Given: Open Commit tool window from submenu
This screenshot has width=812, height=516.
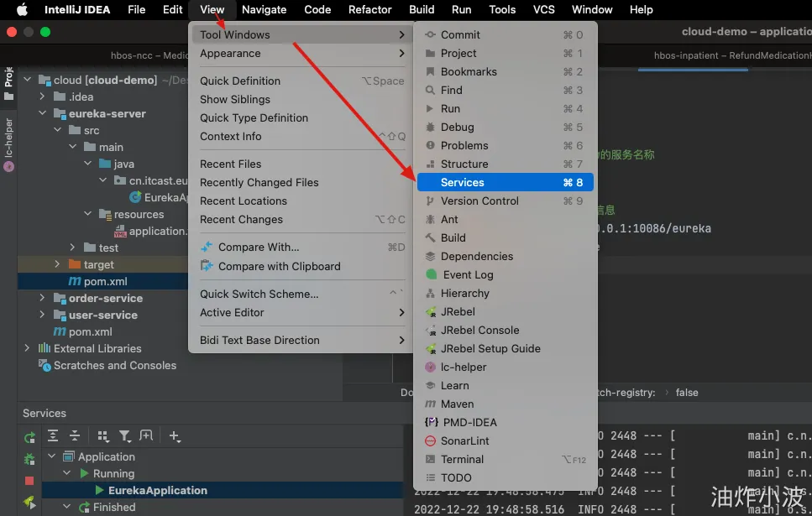Looking at the screenshot, I should coord(505,34).
